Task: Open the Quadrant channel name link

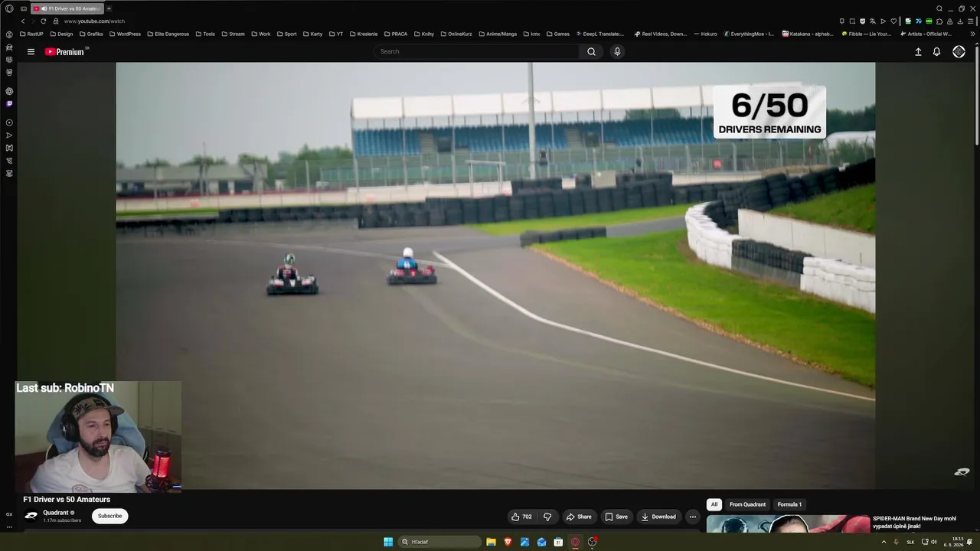Action: (x=56, y=513)
